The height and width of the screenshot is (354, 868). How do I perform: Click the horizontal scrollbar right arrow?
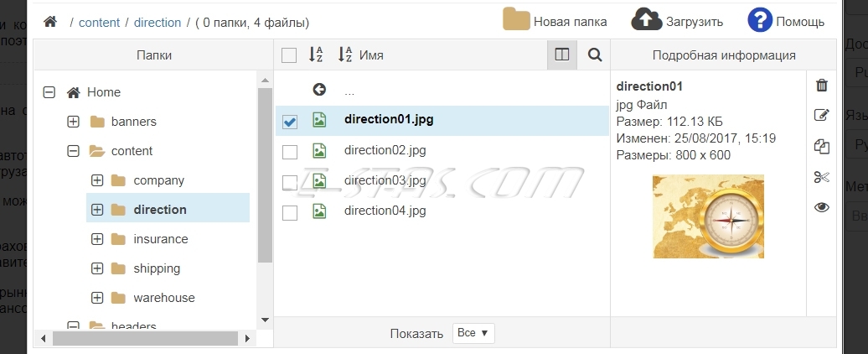point(247,338)
